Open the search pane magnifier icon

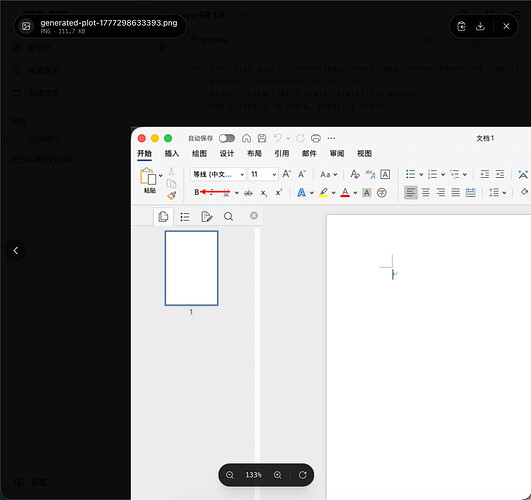pos(229,216)
